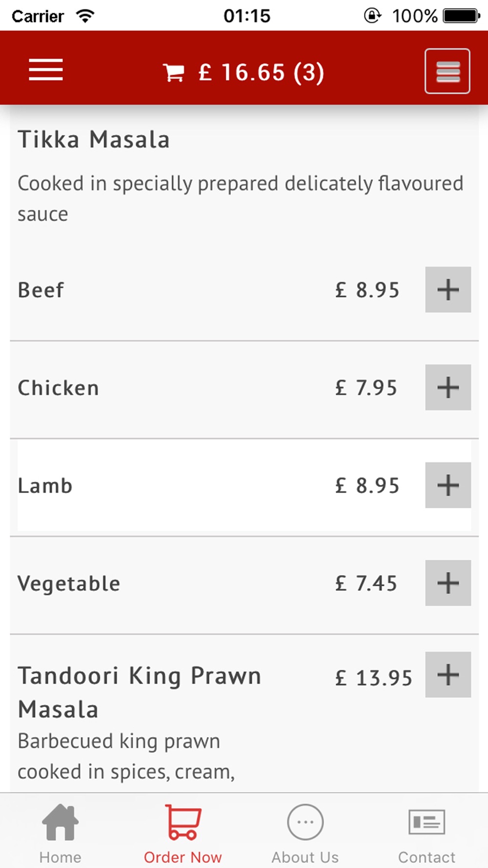488x868 pixels.
Task: Tap the Beef item name
Action: point(41,290)
